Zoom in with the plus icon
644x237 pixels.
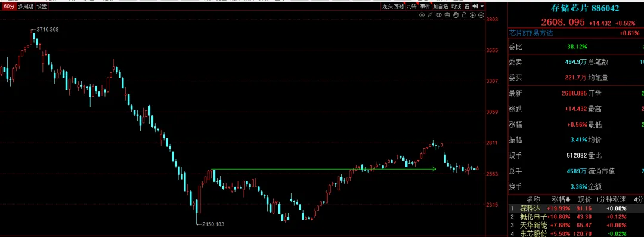(473, 15)
